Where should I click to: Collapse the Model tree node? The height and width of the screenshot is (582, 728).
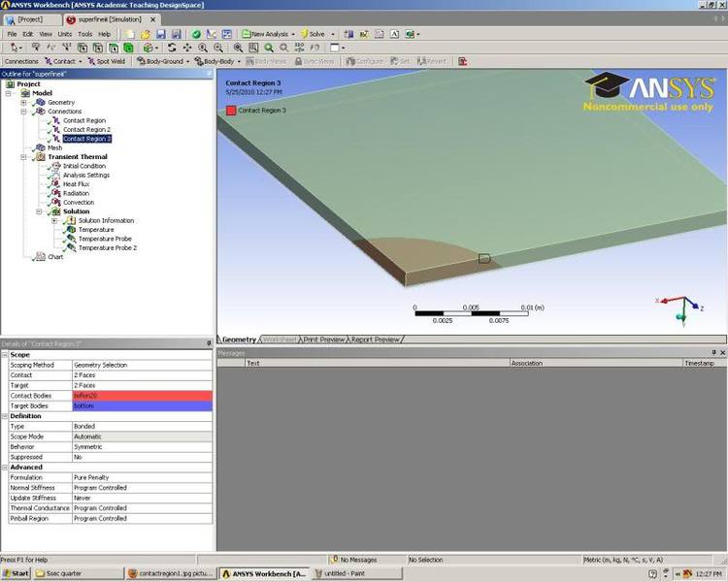[x=9, y=93]
